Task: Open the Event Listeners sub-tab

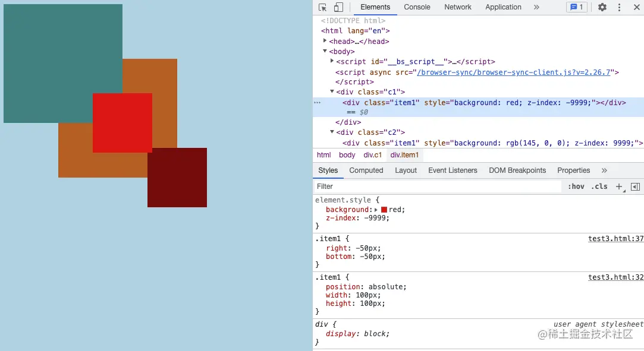Action: 453,170
